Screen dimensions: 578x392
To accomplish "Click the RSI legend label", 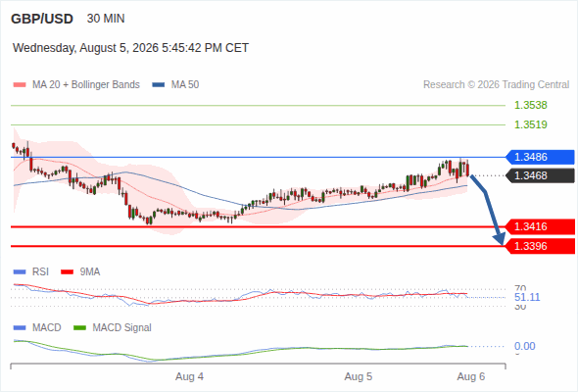I will 40,272.
